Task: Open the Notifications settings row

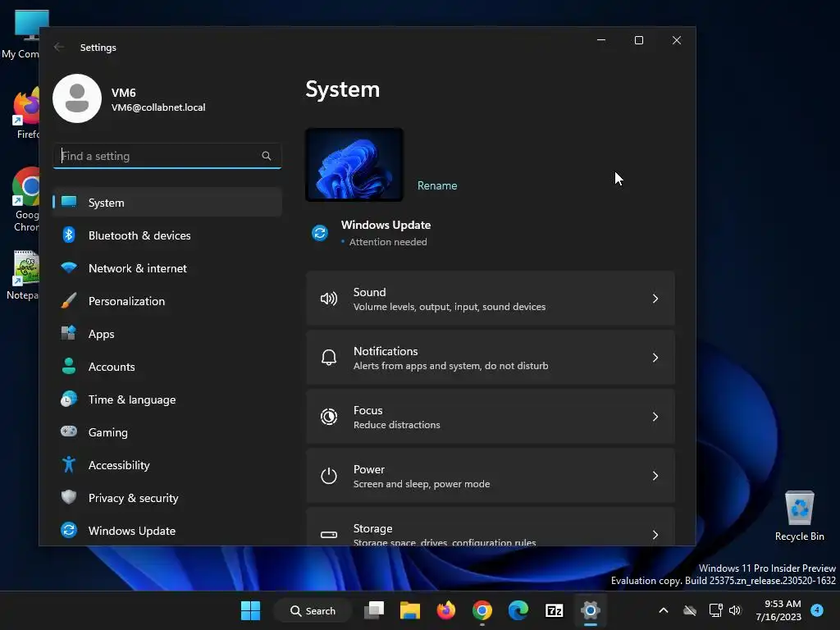Action: click(x=491, y=358)
